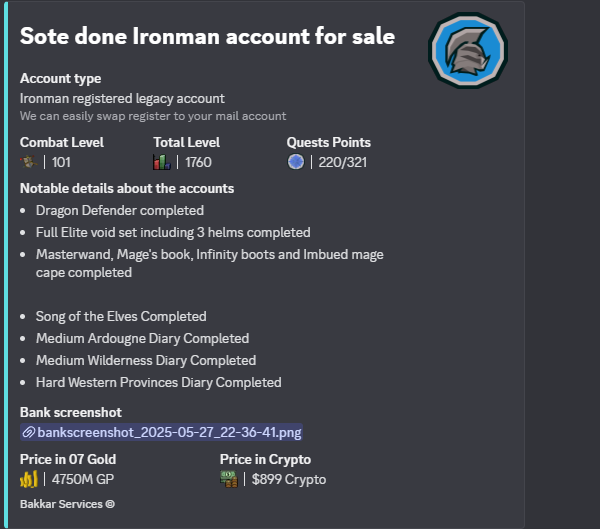Screen dimensions: 600x529
Task: Click the Hard Western Provinces Diary line
Action: [x=158, y=382]
